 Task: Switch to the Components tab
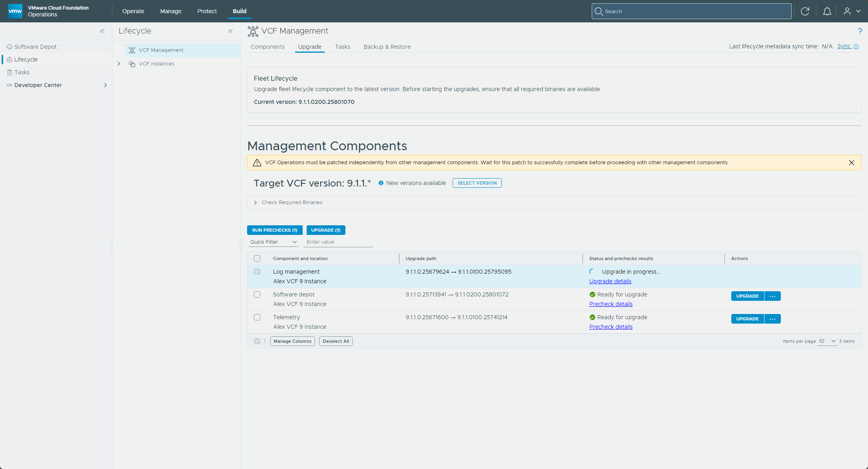click(x=267, y=47)
